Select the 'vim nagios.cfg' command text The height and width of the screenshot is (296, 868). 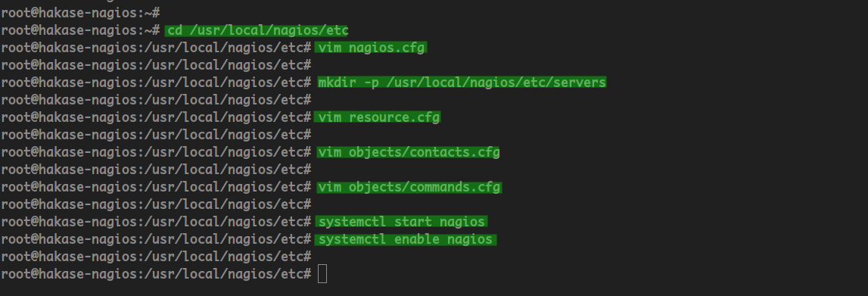[x=371, y=48]
